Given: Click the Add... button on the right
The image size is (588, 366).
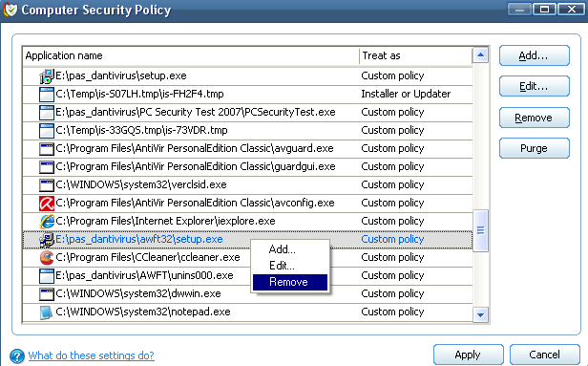Looking at the screenshot, I should [534, 55].
